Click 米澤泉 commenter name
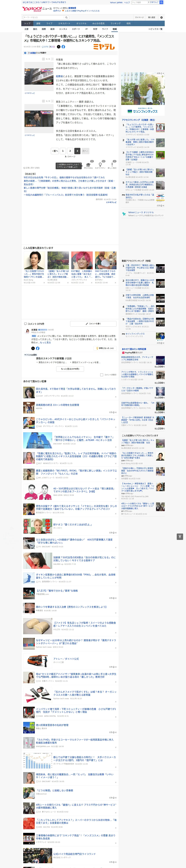 (34, 330)
